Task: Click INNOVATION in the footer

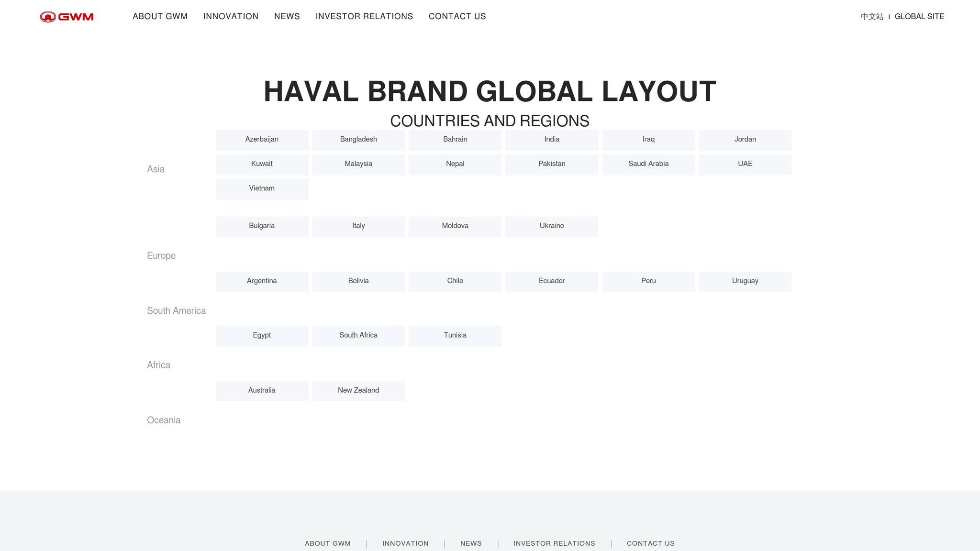Action: tap(405, 543)
